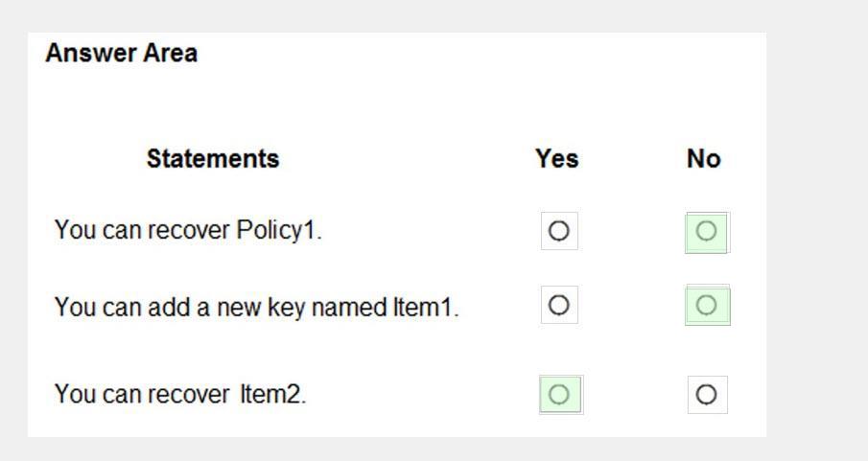The width and height of the screenshot is (868, 461).
Task: Mark No for the recover Item2 statement
Action: pyautogui.click(x=707, y=395)
